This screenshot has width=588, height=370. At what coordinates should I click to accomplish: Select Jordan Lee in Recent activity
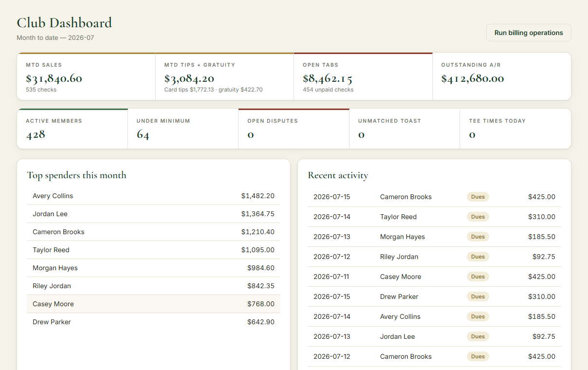[398, 336]
